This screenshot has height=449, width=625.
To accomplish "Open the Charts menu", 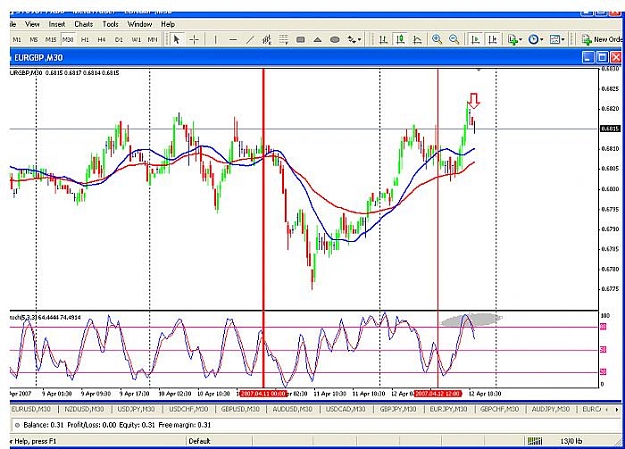I will point(84,24).
